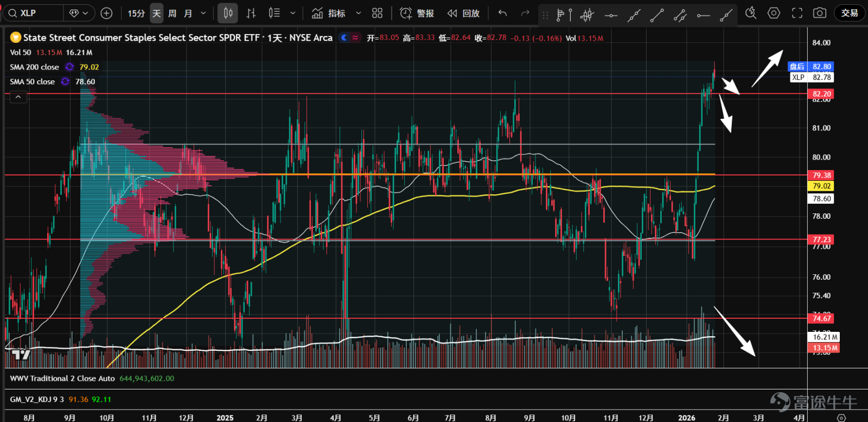Image resolution: width=868 pixels, height=422 pixels.
Task: Click the 16.21M volume average label
Action: tap(825, 337)
